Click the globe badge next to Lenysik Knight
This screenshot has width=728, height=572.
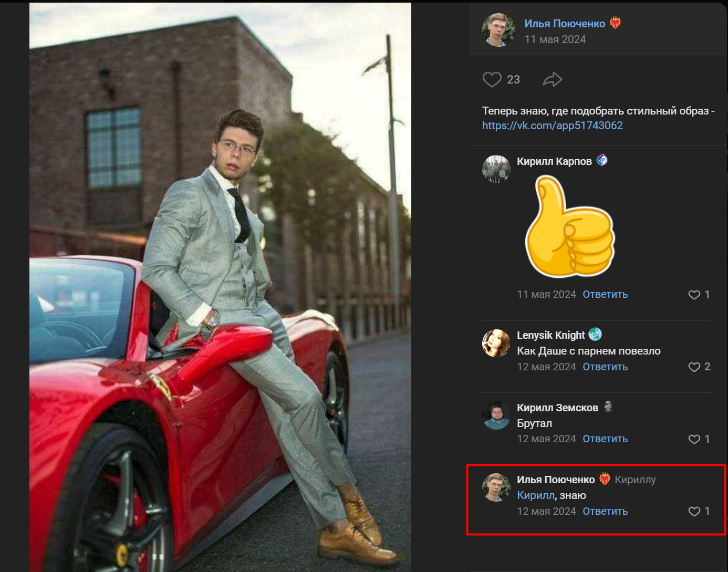[595, 334]
